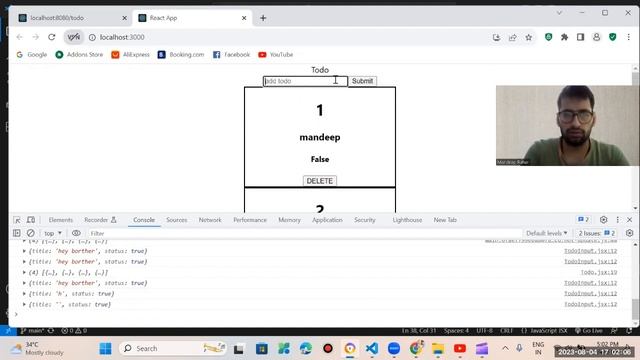Image resolution: width=640 pixels, height=360 pixels.
Task: Open the Application tab
Action: pyautogui.click(x=327, y=220)
